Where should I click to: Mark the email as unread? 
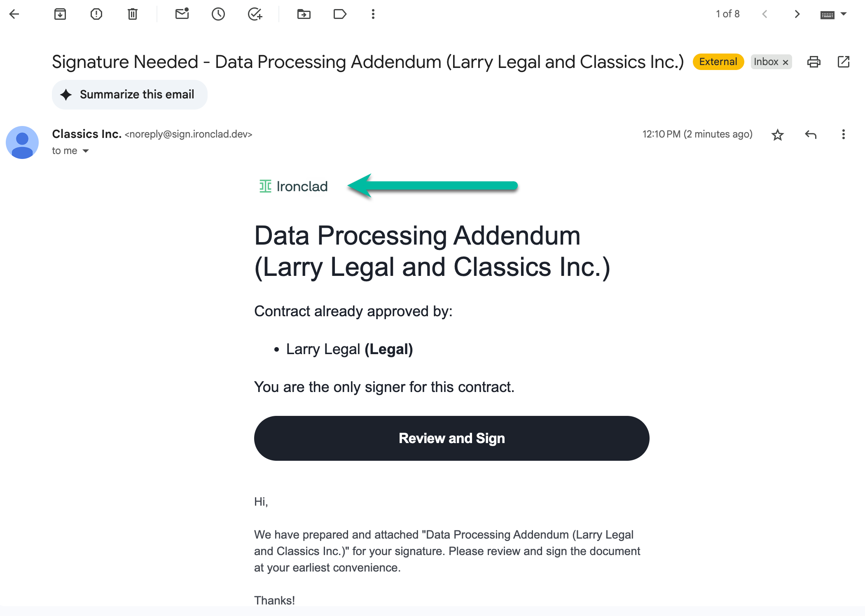point(182,14)
